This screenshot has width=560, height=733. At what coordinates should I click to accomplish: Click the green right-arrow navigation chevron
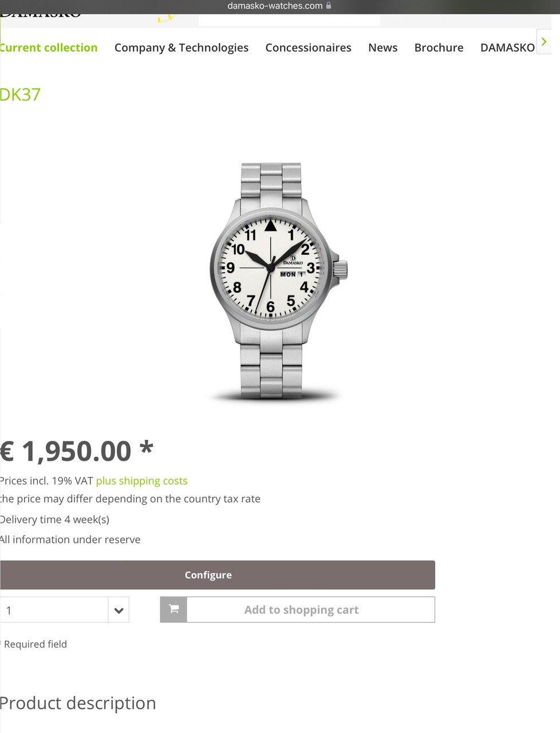[x=544, y=42]
